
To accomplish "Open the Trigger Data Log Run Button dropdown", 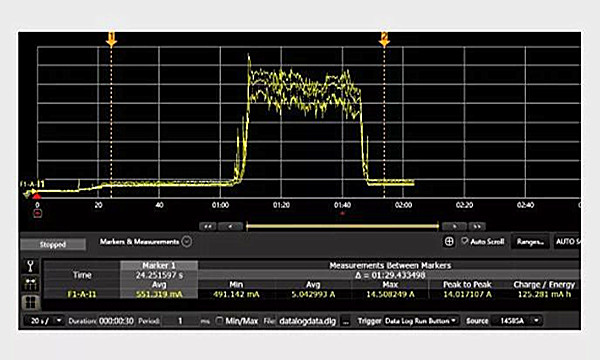I will click(421, 321).
